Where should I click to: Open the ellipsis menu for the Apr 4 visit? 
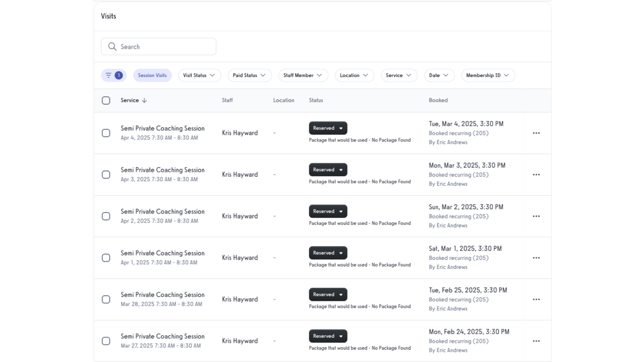point(536,133)
